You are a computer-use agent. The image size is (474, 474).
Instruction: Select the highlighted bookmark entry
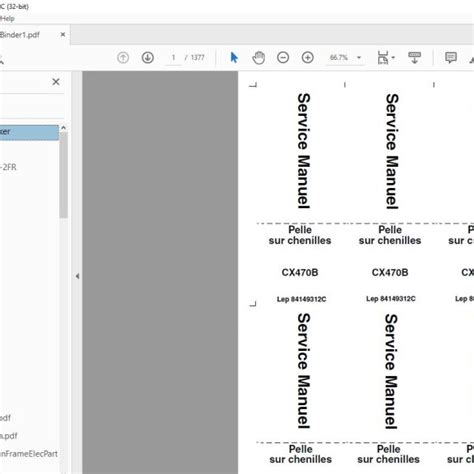coord(29,132)
